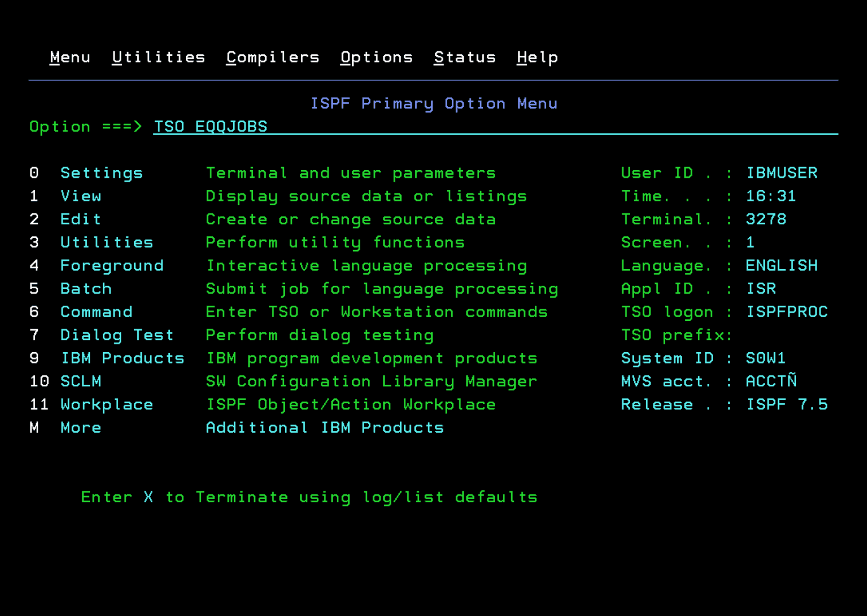This screenshot has width=867, height=616.
Task: Choose the More option
Action: click(81, 428)
